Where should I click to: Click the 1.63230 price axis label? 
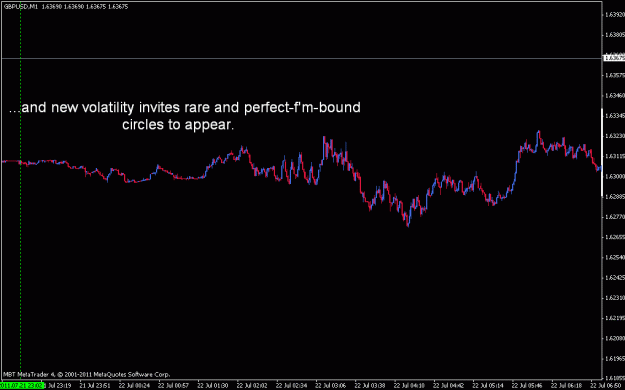(615, 136)
